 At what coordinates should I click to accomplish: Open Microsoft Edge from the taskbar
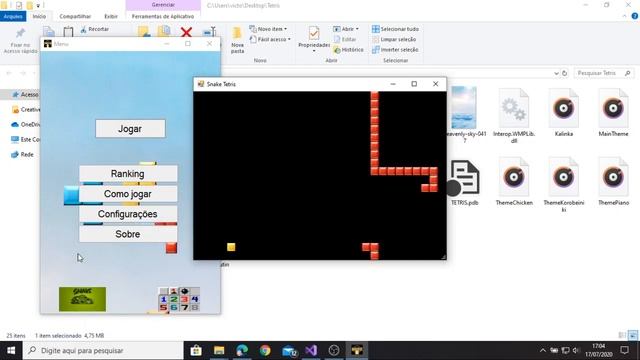tap(242, 351)
